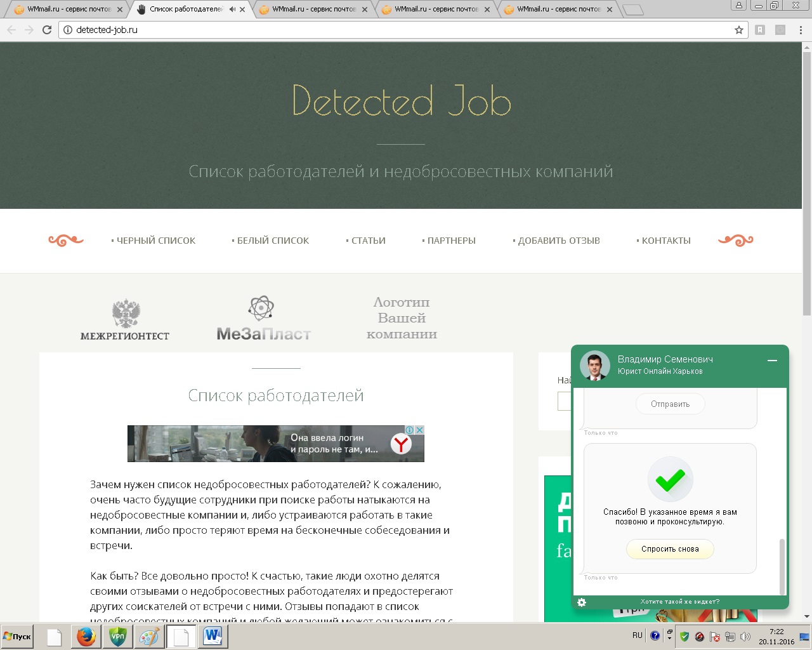812x650 pixels.
Task: Click the Список работодателей heading
Action: (x=276, y=395)
